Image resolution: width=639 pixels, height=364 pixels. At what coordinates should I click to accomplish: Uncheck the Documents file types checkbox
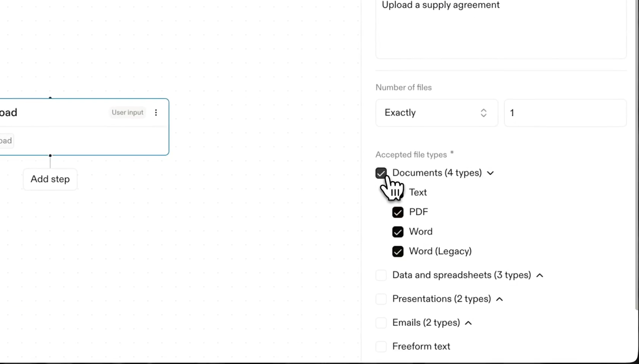(381, 173)
